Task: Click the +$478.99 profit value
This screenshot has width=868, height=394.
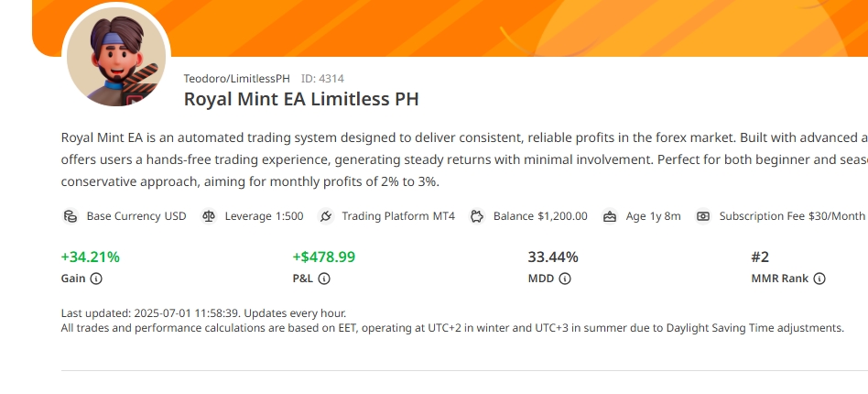Action: click(x=324, y=257)
